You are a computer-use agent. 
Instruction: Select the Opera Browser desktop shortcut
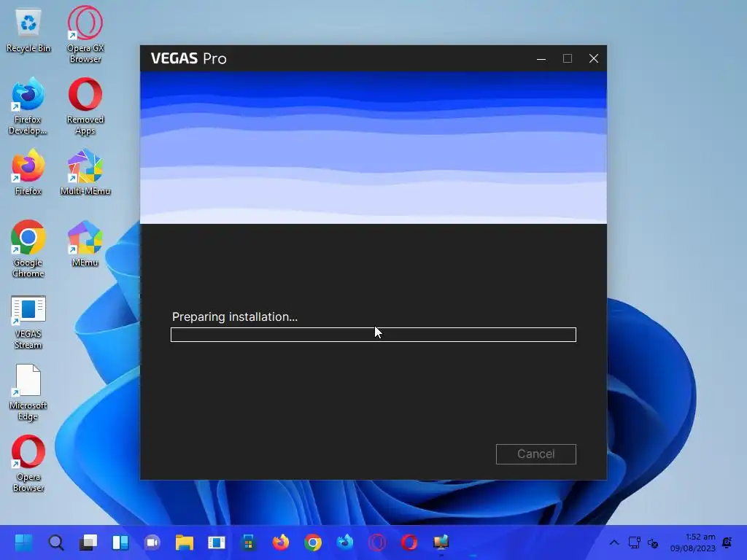(28, 464)
